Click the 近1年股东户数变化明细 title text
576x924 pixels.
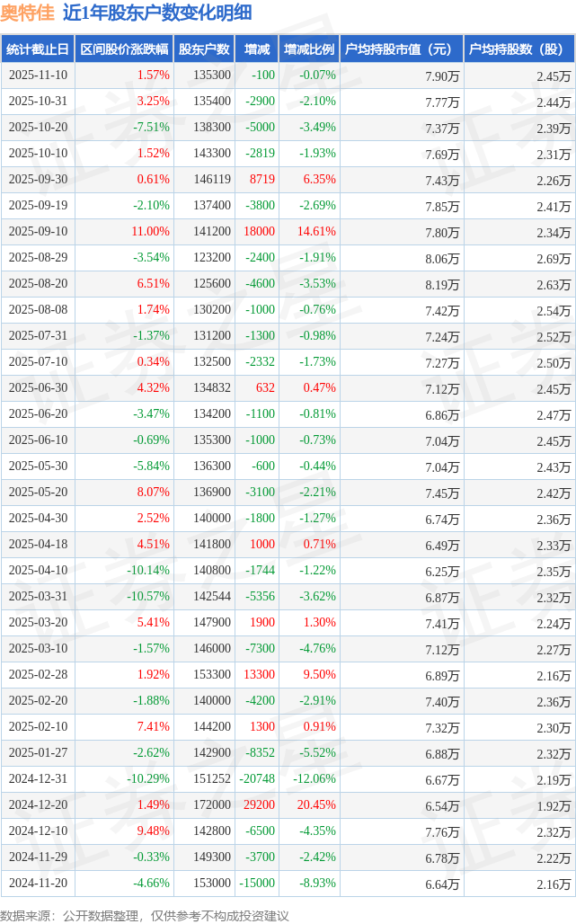coord(157,13)
